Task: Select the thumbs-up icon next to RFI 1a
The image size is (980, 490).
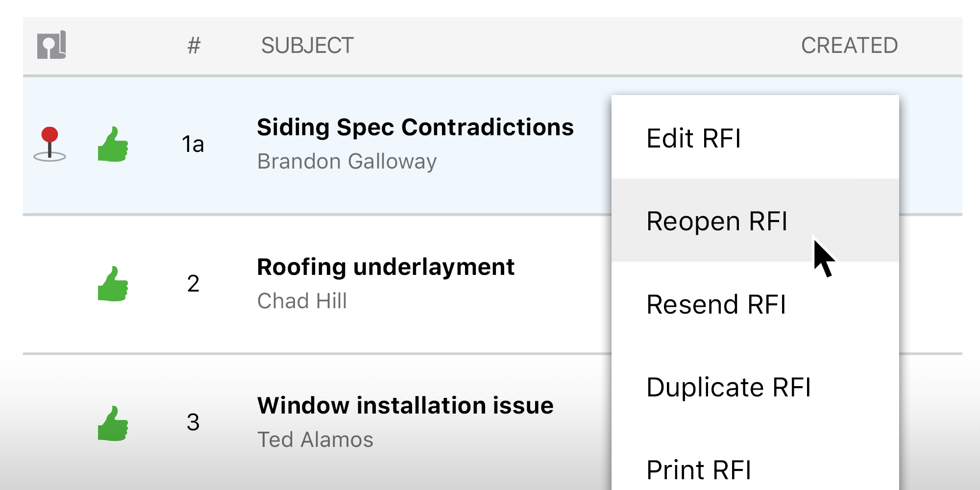Action: 114,145
